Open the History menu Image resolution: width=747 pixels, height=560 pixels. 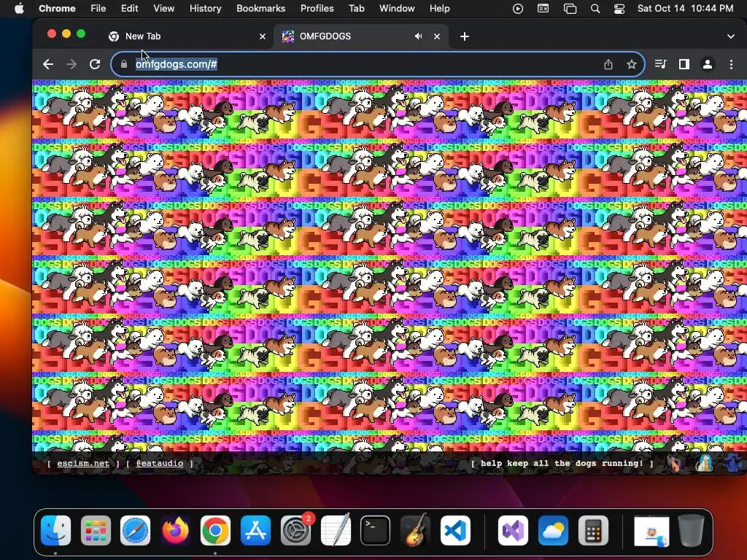click(x=205, y=9)
